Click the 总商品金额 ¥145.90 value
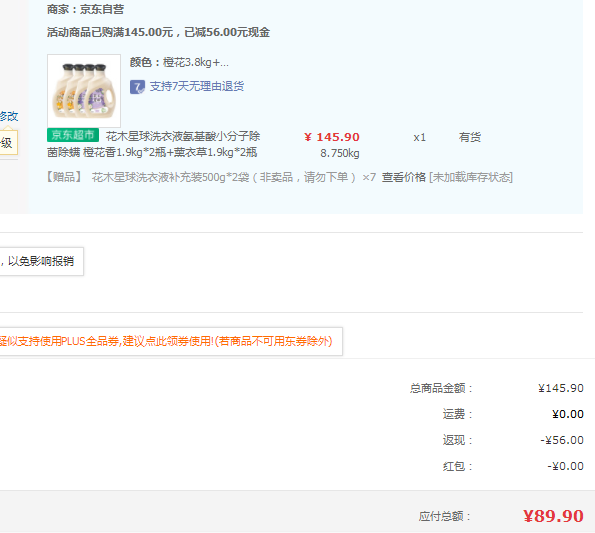The height and width of the screenshot is (533, 595). (x=561, y=388)
